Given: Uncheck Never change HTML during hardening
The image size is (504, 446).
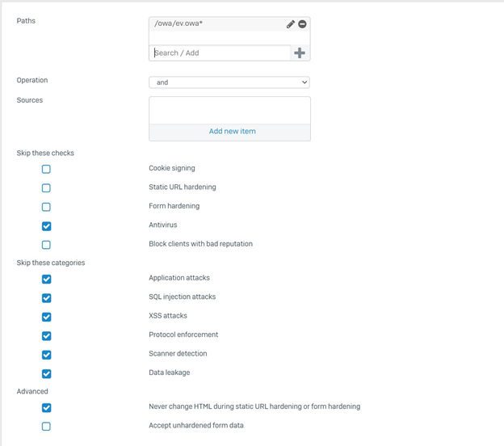Looking at the screenshot, I should pyautogui.click(x=46, y=408).
